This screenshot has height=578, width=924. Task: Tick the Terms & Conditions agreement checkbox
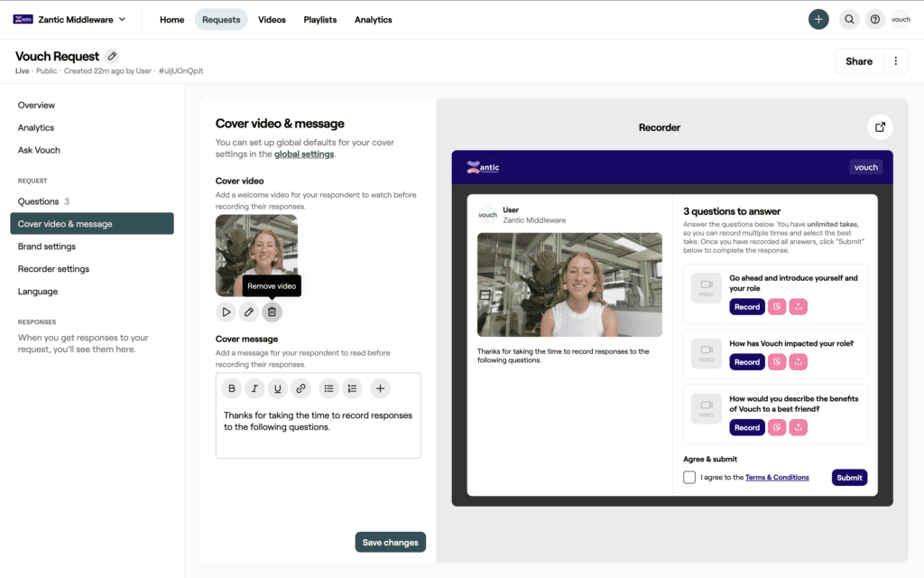688,478
